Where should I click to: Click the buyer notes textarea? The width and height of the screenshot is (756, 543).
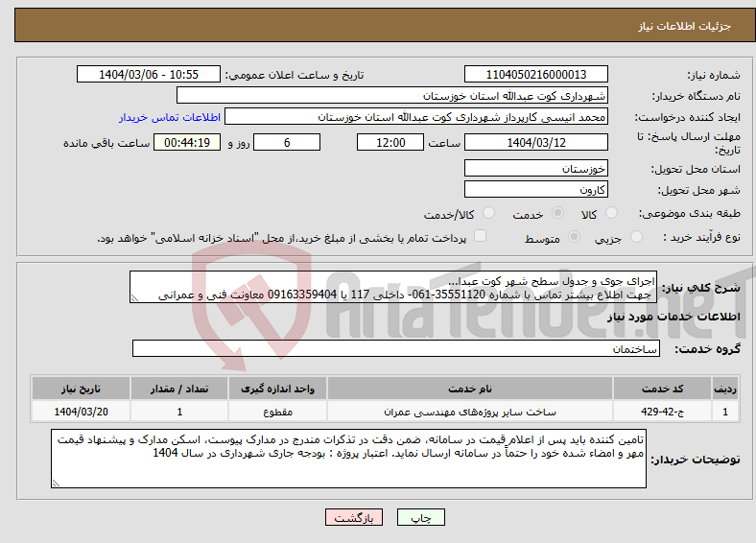point(348,459)
